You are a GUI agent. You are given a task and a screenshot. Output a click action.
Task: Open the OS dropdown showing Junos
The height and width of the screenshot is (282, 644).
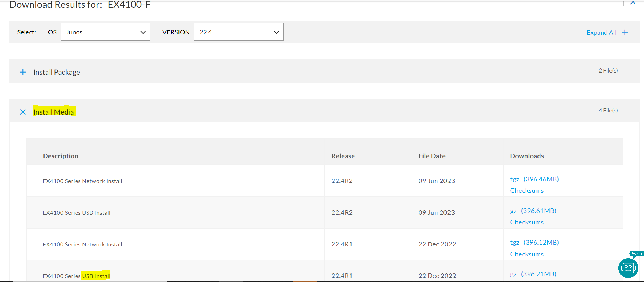click(x=105, y=32)
